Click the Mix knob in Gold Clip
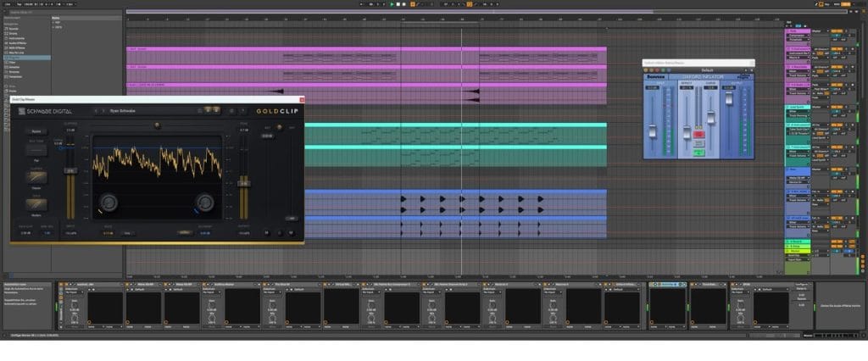 coord(280,127)
